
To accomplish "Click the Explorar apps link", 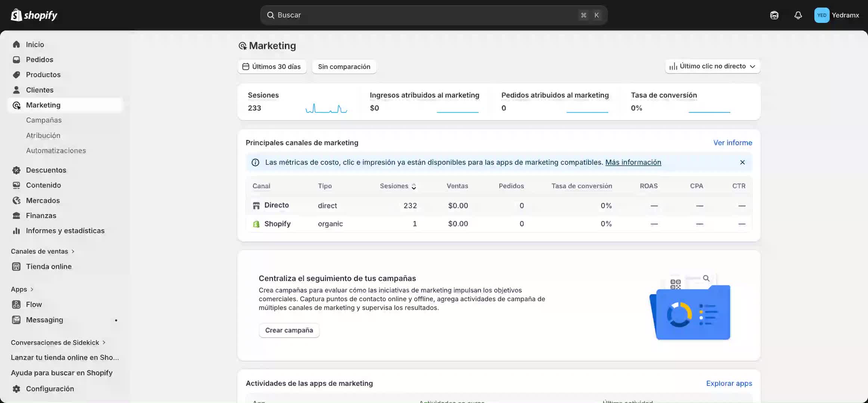I will coord(729,383).
